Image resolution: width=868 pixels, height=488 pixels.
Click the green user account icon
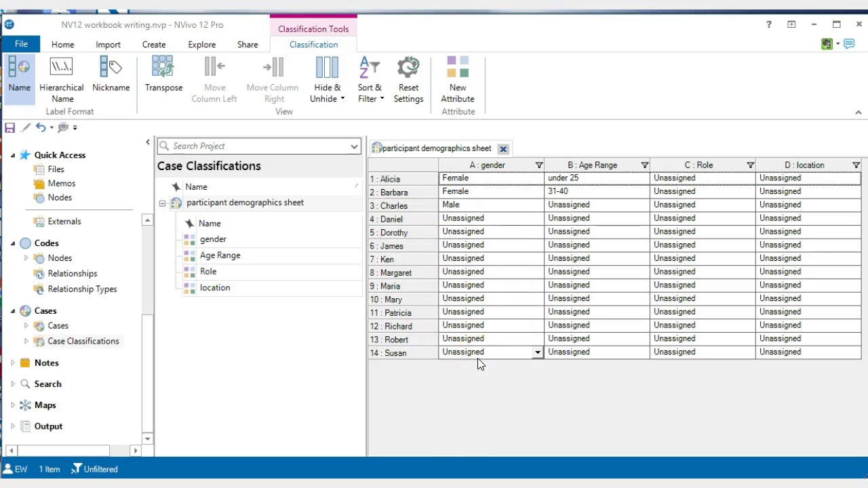(x=827, y=44)
